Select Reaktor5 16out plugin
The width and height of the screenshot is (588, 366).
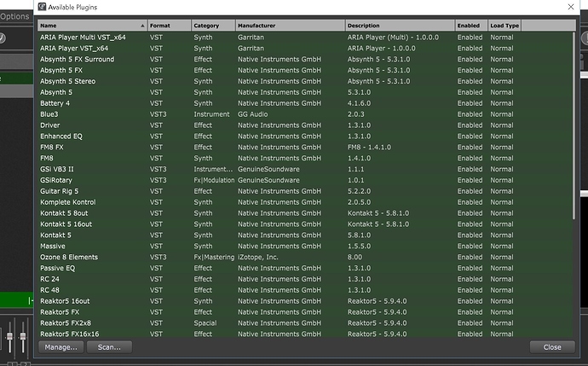tap(305, 301)
